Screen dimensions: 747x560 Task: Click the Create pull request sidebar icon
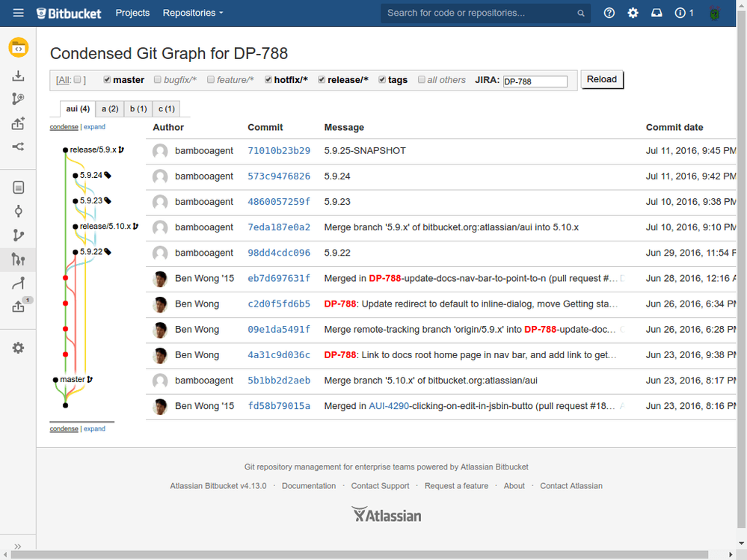click(18, 123)
